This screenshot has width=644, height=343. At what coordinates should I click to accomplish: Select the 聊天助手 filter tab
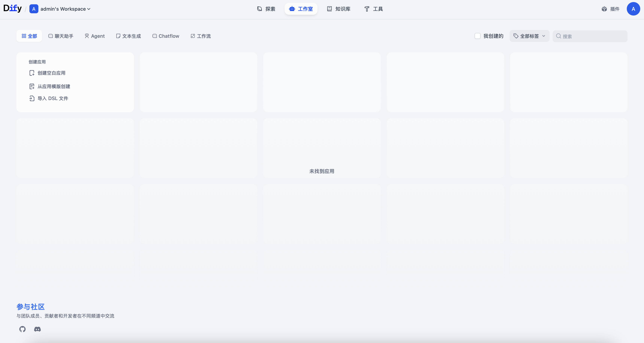coord(61,36)
